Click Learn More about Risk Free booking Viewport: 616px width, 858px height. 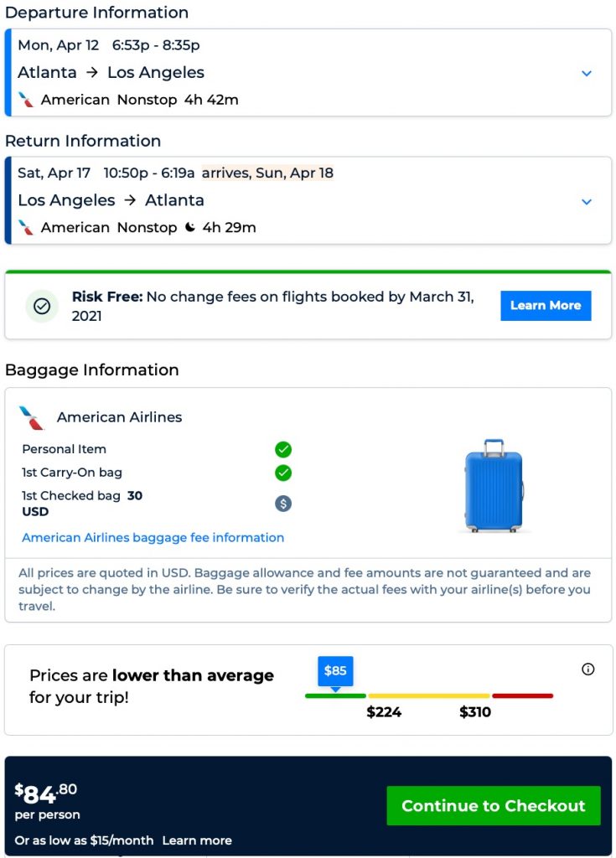point(546,306)
